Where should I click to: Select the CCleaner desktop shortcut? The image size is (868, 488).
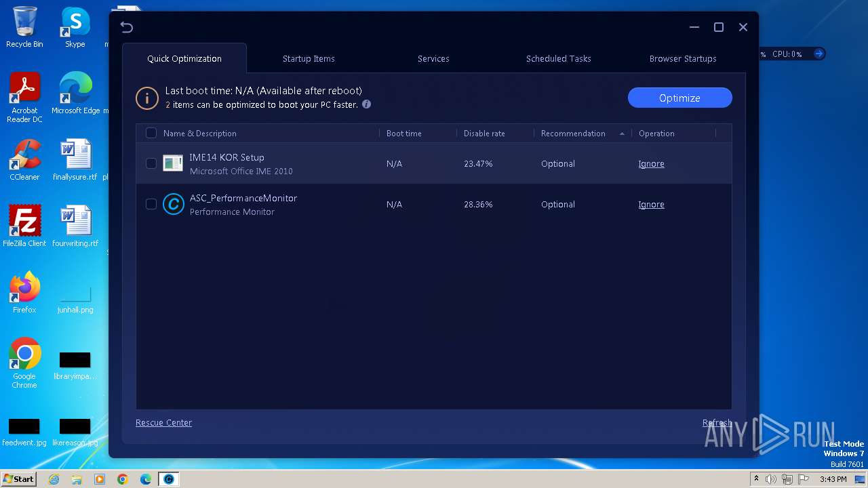pos(24,160)
